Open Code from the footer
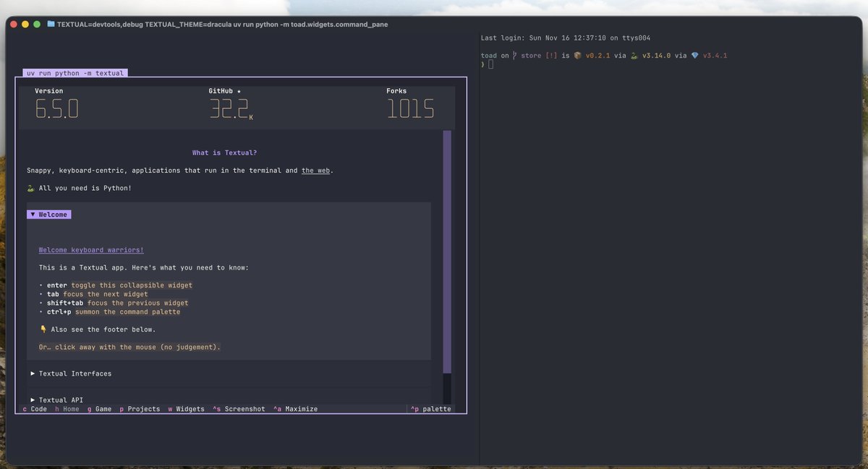868x469 pixels. tap(35, 409)
